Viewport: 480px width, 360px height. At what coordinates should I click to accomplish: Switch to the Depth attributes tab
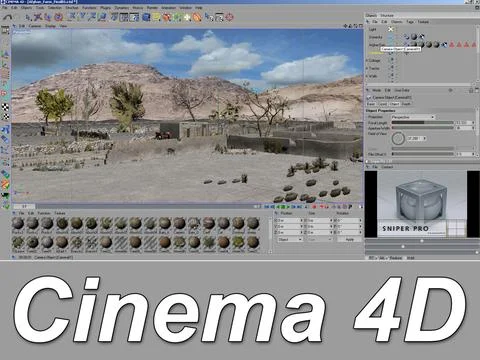pos(406,104)
